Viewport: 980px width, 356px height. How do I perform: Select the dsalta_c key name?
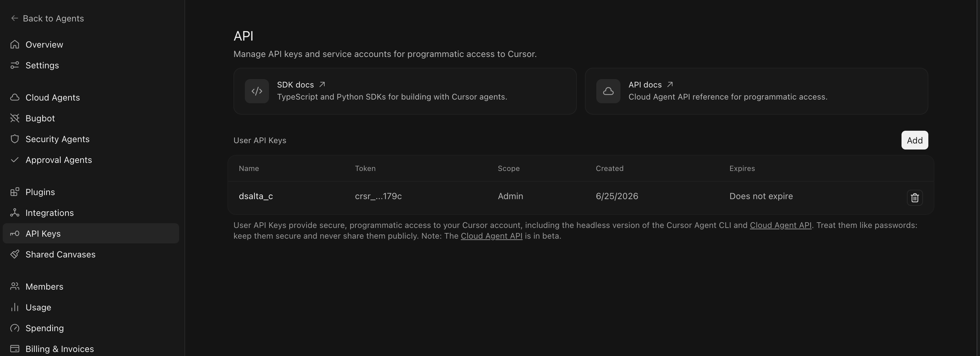[x=256, y=196]
